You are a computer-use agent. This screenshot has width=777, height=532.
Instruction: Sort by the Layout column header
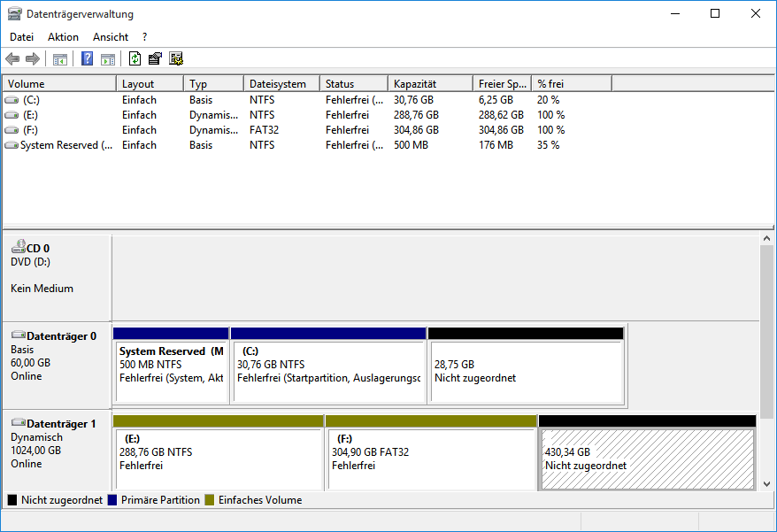coord(150,84)
